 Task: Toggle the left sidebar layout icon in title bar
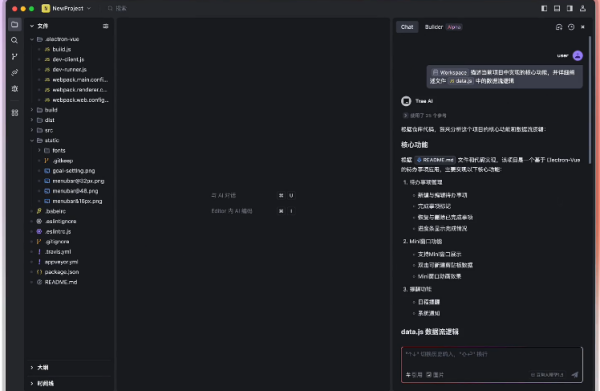(544, 8)
